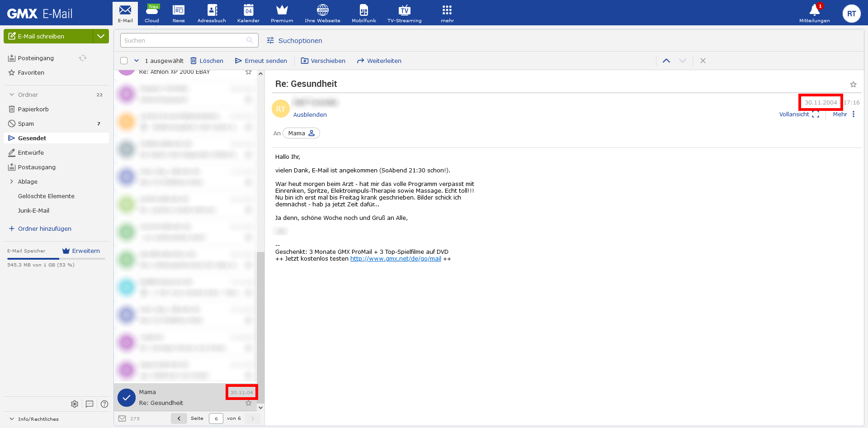868x428 pixels.
Task: Open the settings gear at bottom left
Action: (75, 404)
